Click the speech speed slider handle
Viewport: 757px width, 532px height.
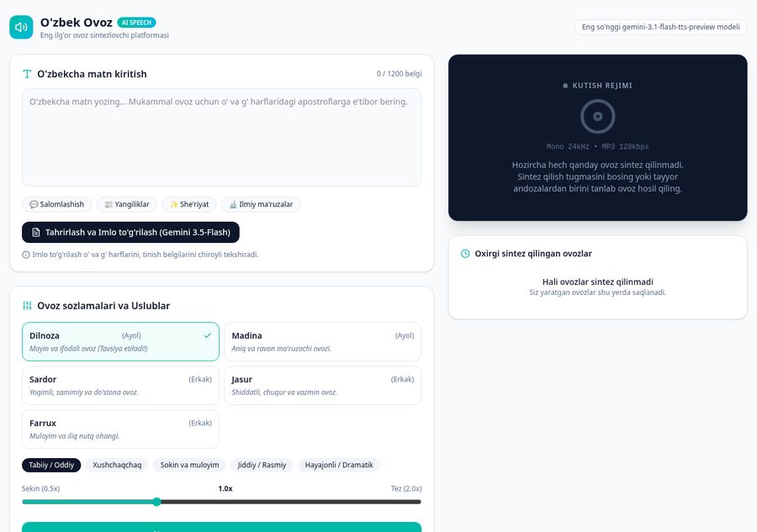coord(157,502)
